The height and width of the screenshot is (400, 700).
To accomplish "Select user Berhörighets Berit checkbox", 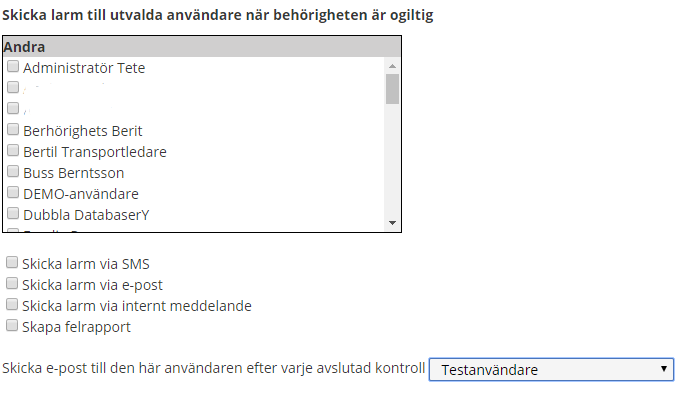I will coord(13,130).
